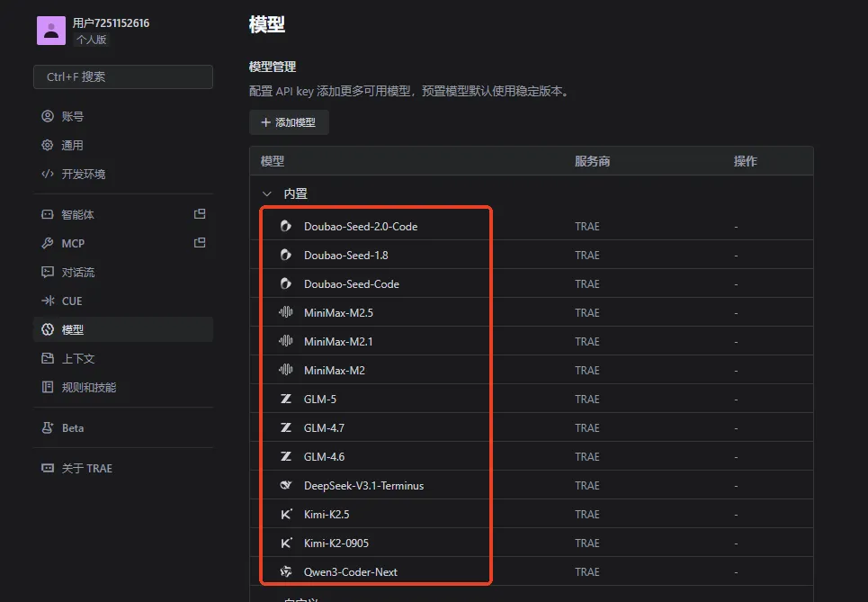The height and width of the screenshot is (602, 868).
Task: Open 规则和技能 settings page
Action: click(123, 387)
